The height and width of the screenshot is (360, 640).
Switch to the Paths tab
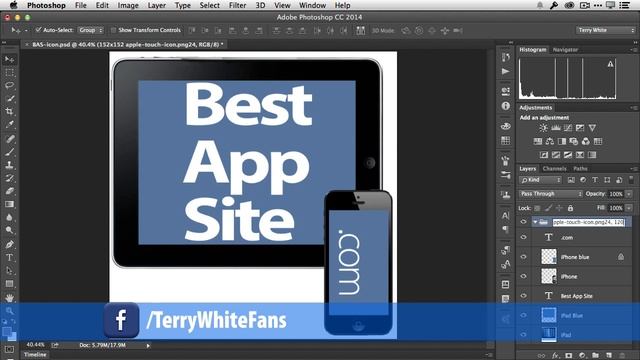[x=580, y=169]
